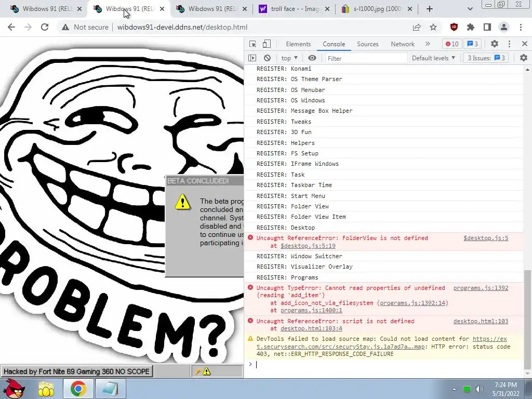Open the $desktop.js:5:19 stack link
Screen dimensions: 532x399
[308, 246]
